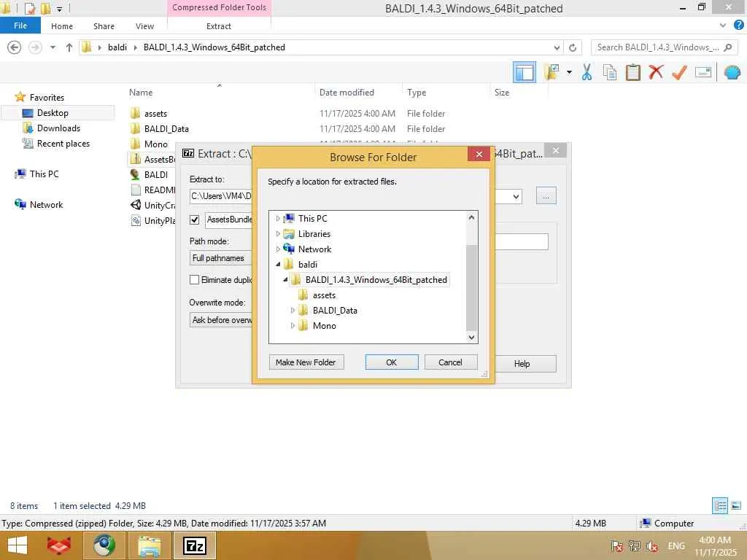
Task: Click the network tray icon
Action: point(634,546)
